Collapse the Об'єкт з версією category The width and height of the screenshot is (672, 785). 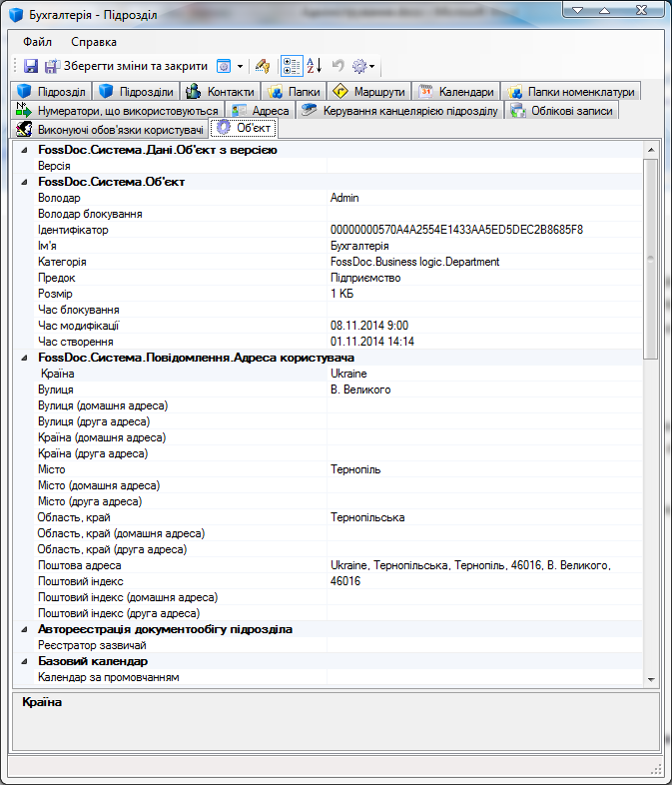24,150
